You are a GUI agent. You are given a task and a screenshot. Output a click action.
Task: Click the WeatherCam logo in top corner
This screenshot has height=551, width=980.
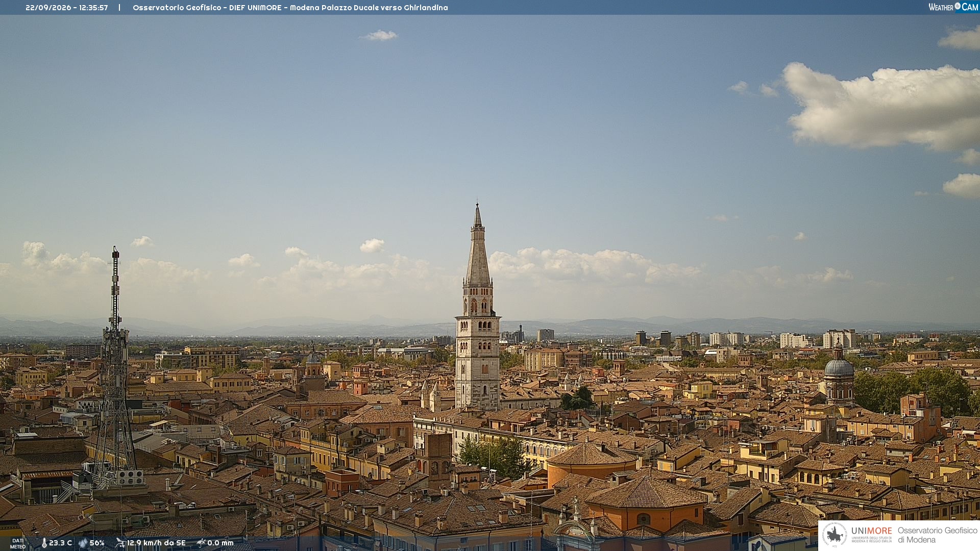(953, 7)
